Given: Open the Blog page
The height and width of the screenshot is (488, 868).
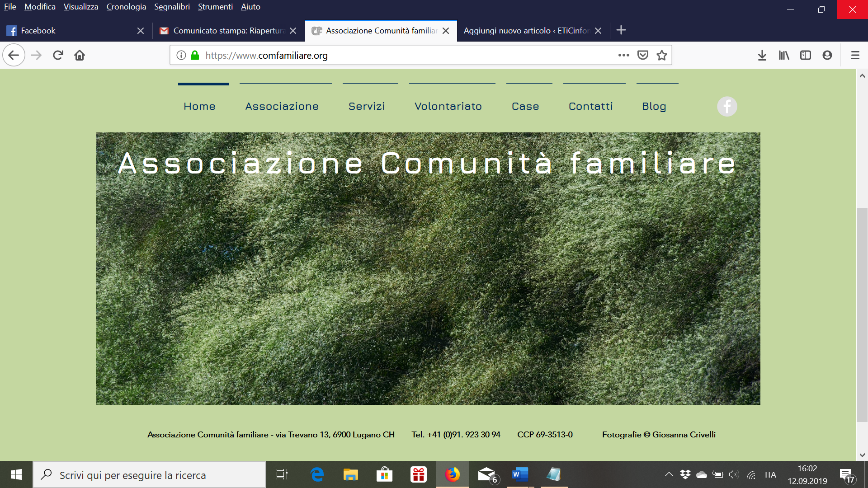Looking at the screenshot, I should click(x=654, y=106).
